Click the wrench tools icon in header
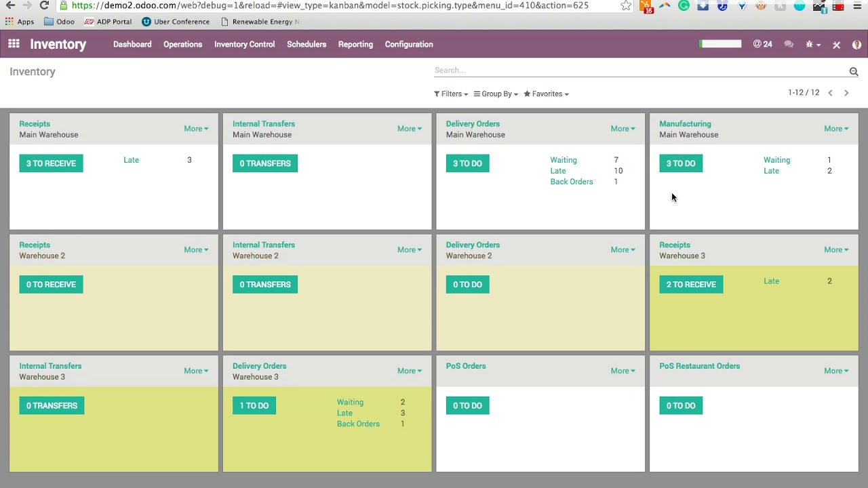The height and width of the screenshot is (488, 868). point(836,45)
